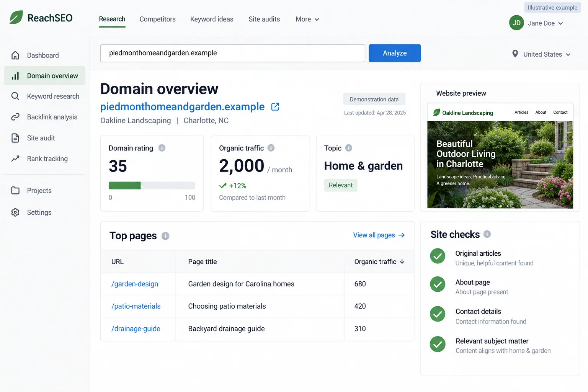Click the Analyze button
588x392 pixels.
395,53
